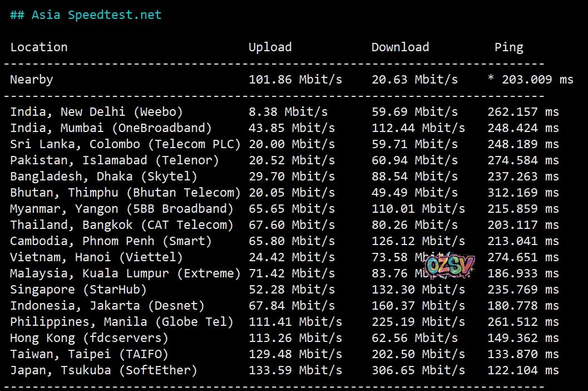The image size is (588, 391).
Task: Click the Bangladesh, Dhaka (Skytel) row
Action: pos(103,177)
